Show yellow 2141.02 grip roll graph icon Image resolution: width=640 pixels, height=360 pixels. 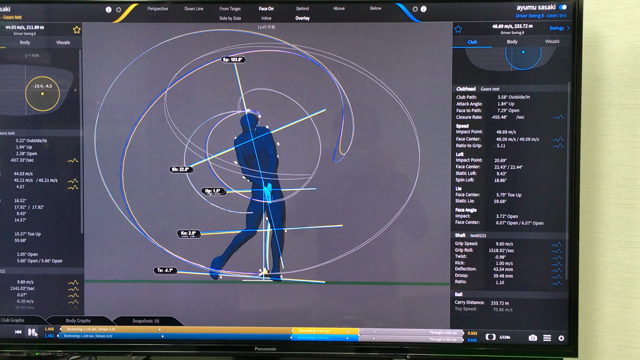[x=73, y=289]
